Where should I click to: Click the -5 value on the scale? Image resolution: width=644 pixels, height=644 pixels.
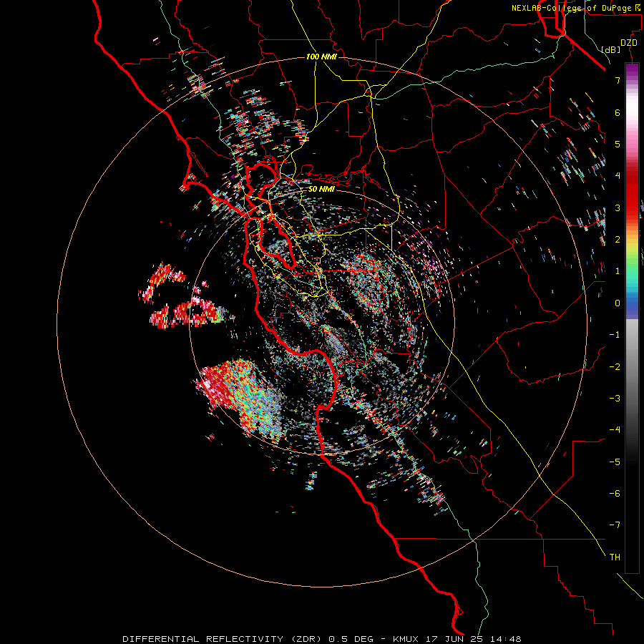coord(615,462)
